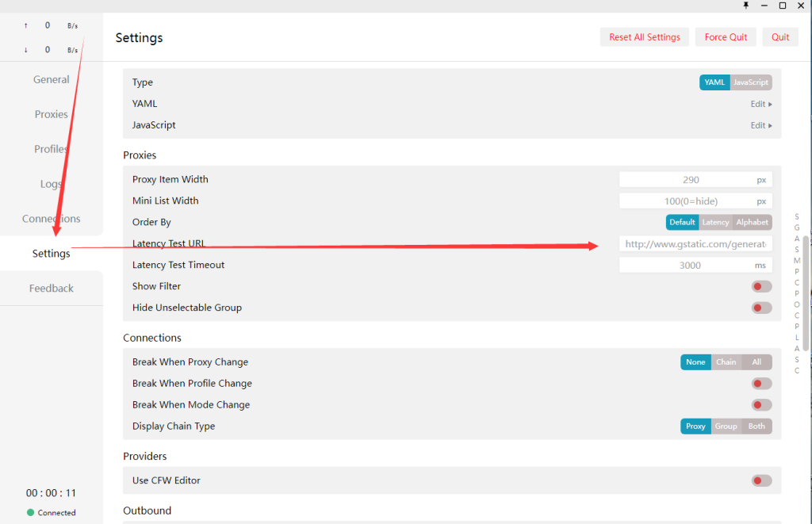Set Order By to Default
The width and height of the screenshot is (812, 524).
click(682, 222)
